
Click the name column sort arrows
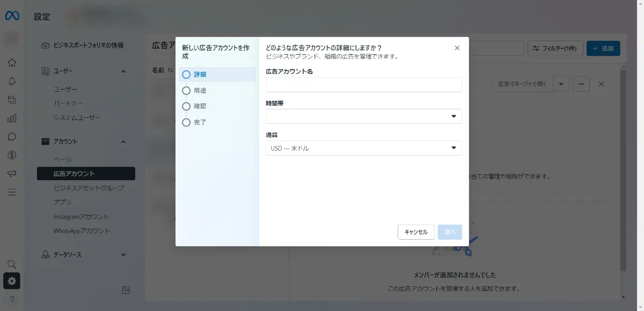(x=171, y=70)
